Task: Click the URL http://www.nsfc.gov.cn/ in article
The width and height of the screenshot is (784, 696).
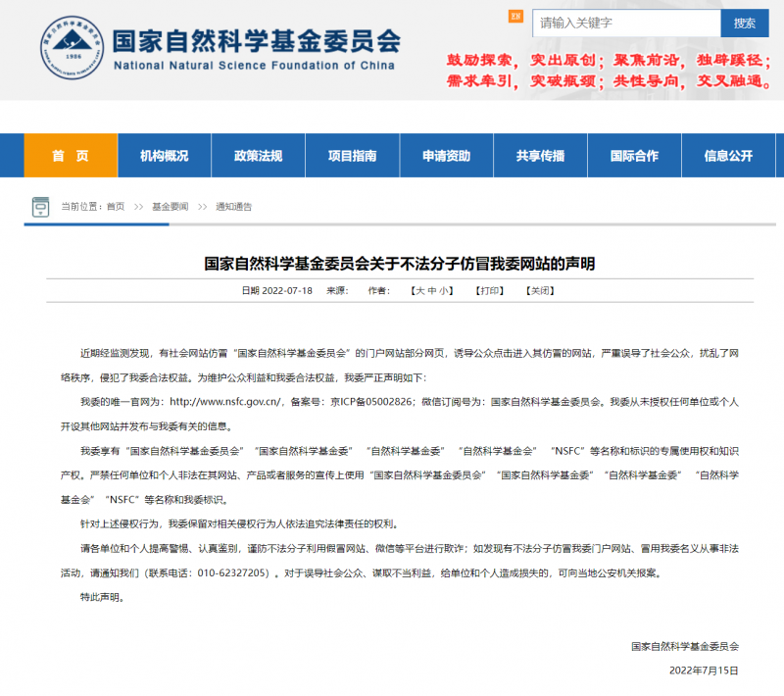Action: click(225, 402)
